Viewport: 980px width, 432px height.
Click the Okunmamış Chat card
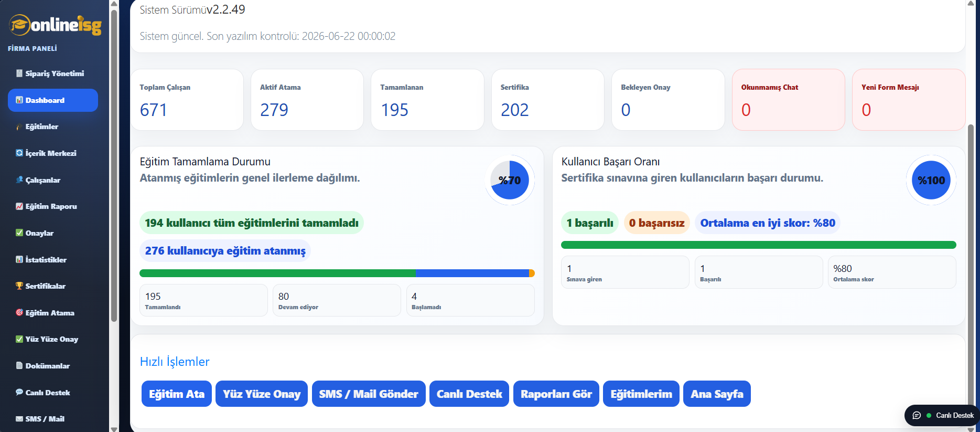click(x=789, y=100)
